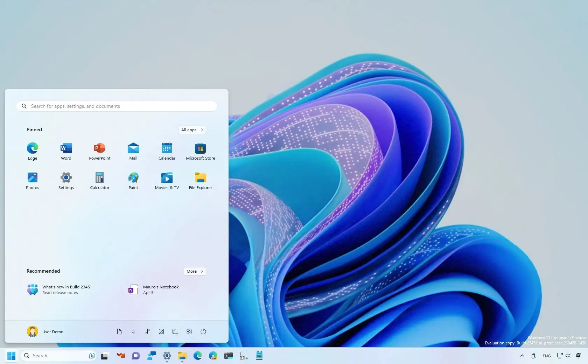Viewport: 588px width, 364px height.
Task: Show hidden icons in system tray
Action: coord(522,356)
